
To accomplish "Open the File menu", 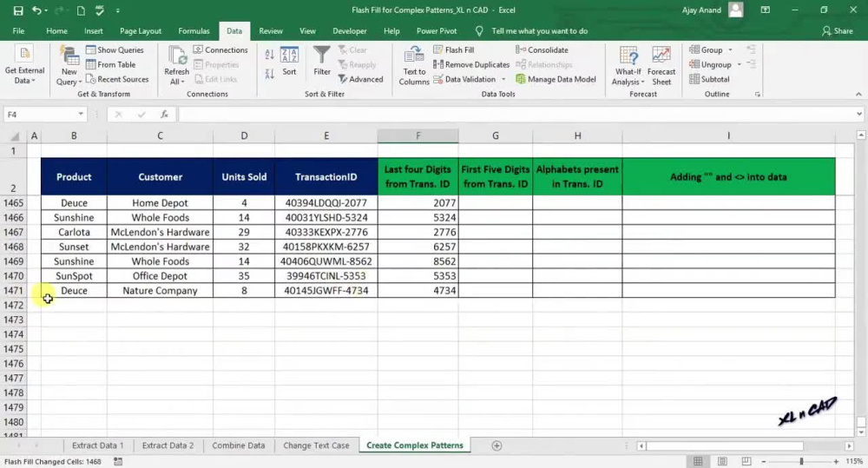I will point(18,31).
